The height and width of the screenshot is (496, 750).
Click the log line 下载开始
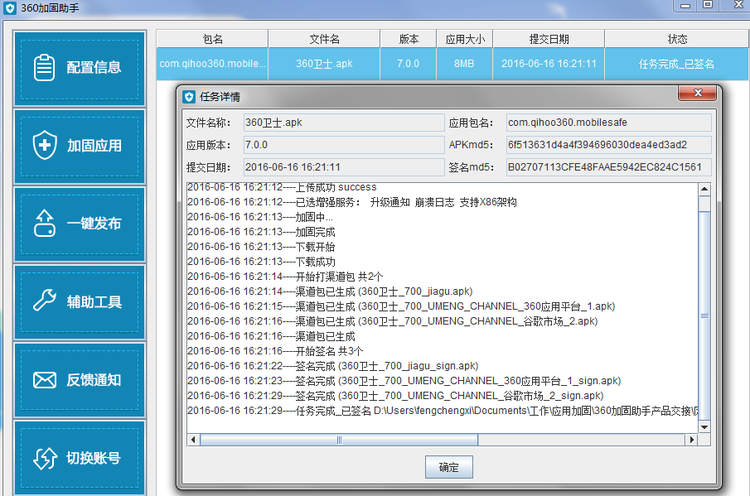[x=261, y=247]
